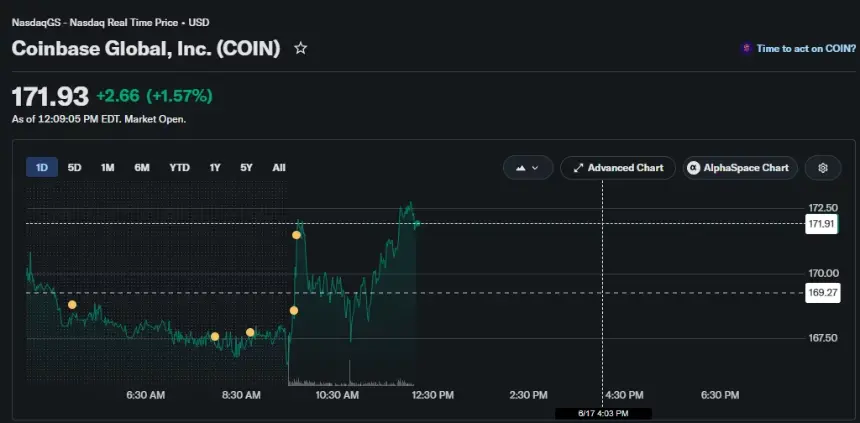Switch to the 5Y time range
This screenshot has height=423, width=860.
tap(246, 167)
